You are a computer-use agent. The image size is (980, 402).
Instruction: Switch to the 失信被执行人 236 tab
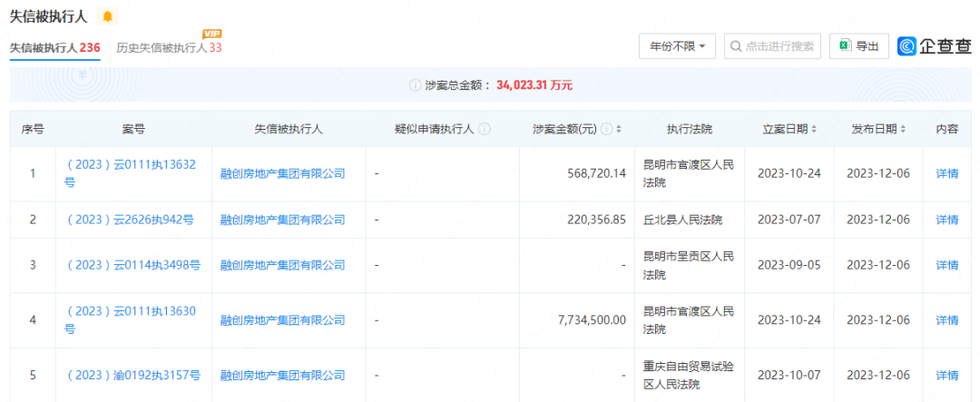[x=55, y=47]
